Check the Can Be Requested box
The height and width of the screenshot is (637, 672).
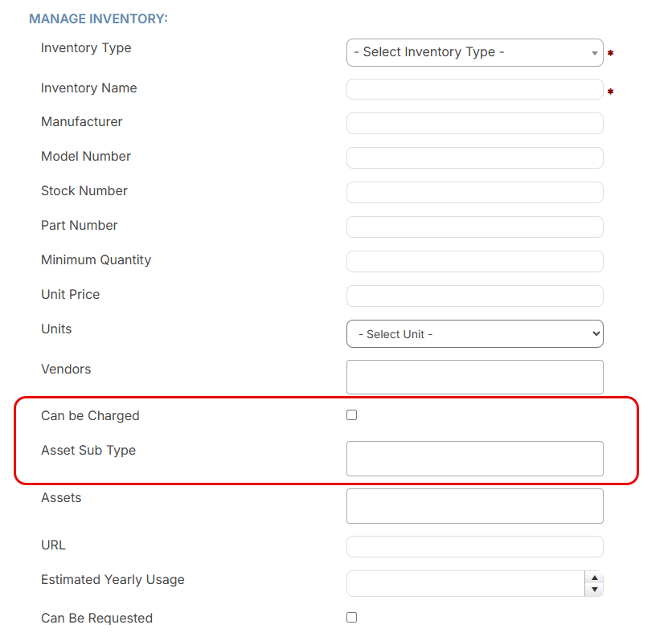[x=351, y=617]
